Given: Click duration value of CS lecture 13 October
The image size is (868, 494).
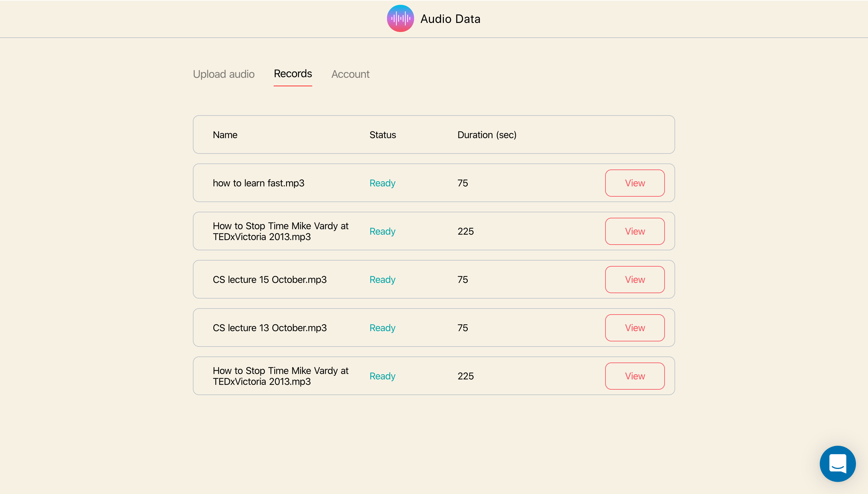Looking at the screenshot, I should click(x=462, y=328).
